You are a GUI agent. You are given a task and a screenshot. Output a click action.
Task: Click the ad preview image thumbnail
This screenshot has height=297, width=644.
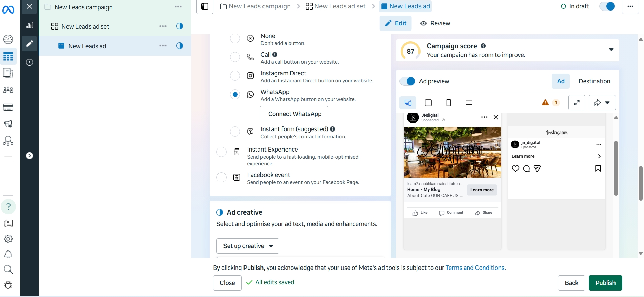452,152
